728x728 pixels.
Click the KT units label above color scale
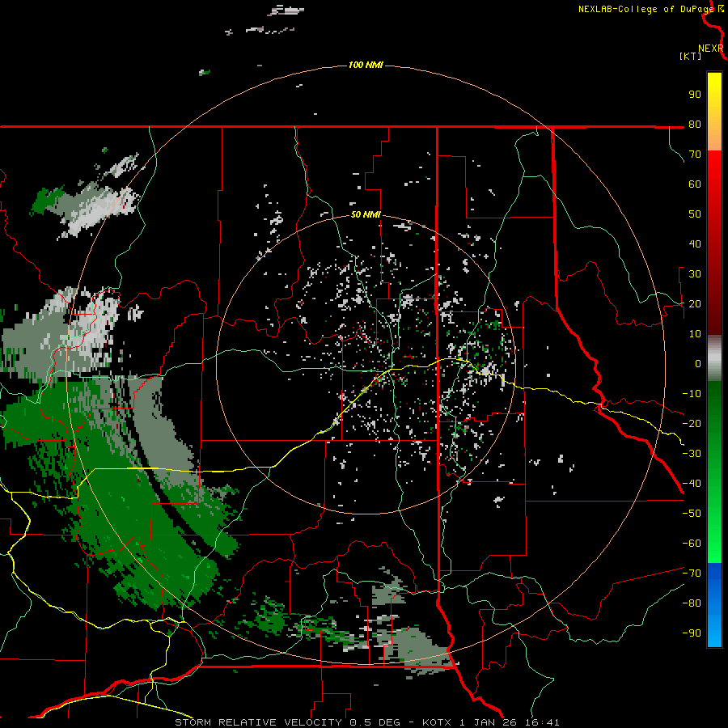[x=691, y=56]
